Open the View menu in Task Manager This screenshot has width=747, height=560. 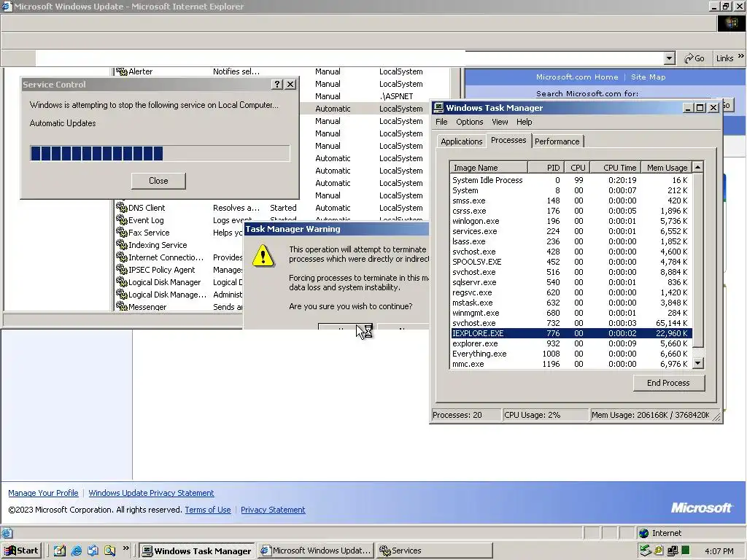point(500,122)
